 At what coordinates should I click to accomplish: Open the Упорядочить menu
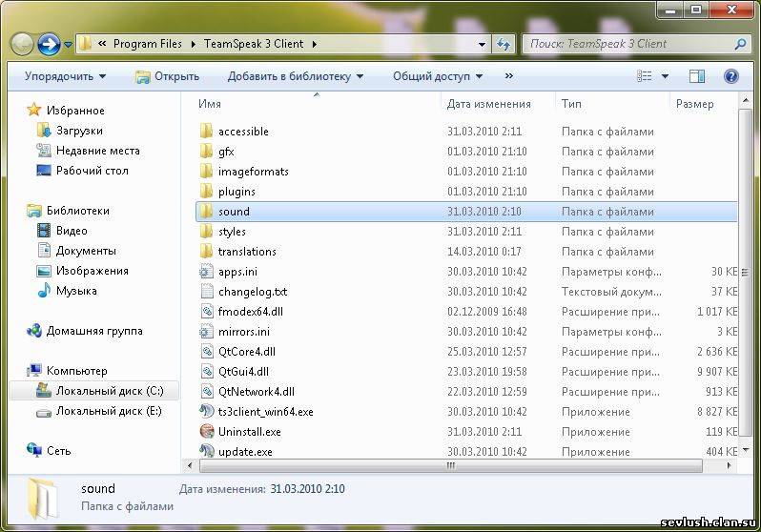65,76
